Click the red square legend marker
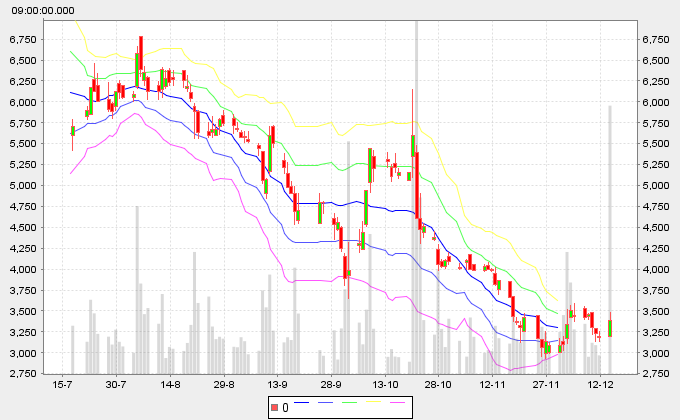This screenshot has height=420, width=680. [275, 408]
